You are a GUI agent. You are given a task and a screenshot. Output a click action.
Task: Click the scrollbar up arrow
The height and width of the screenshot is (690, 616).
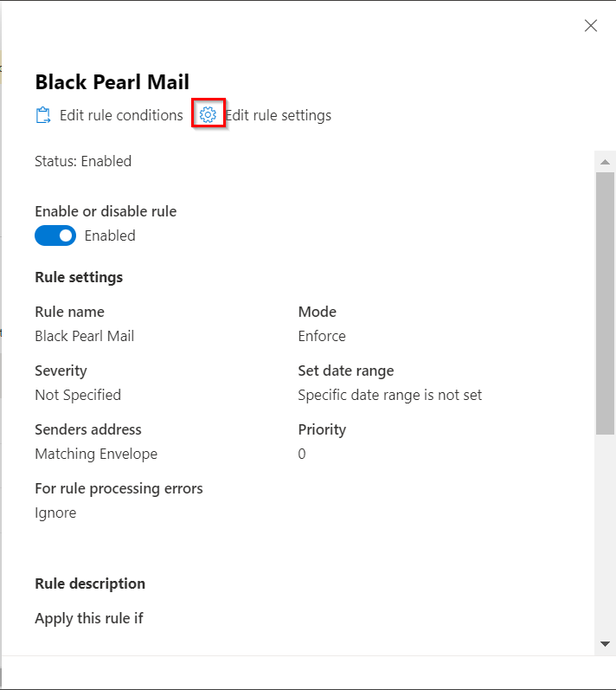pos(605,162)
